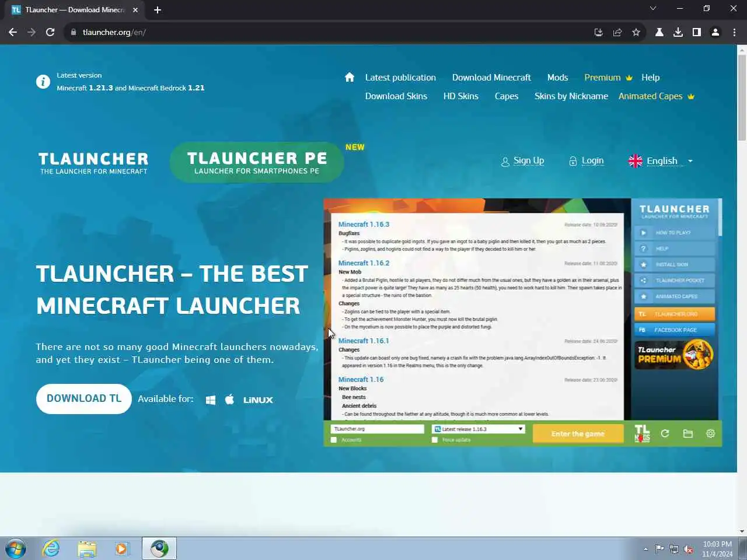Open Download Minecraft page
The height and width of the screenshot is (560, 747).
coord(491,77)
